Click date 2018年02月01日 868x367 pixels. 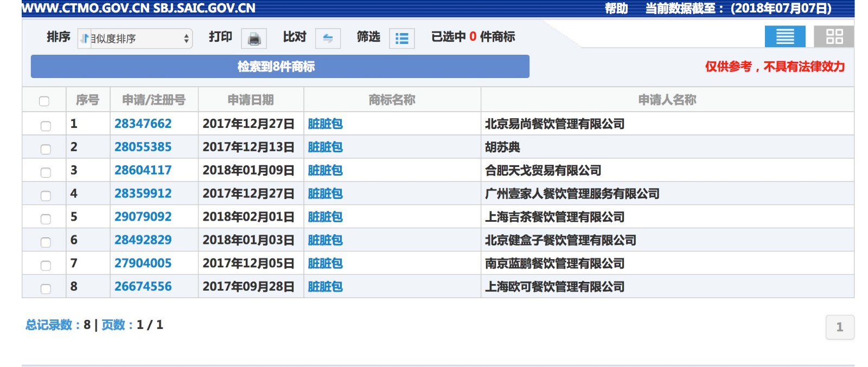click(x=248, y=217)
